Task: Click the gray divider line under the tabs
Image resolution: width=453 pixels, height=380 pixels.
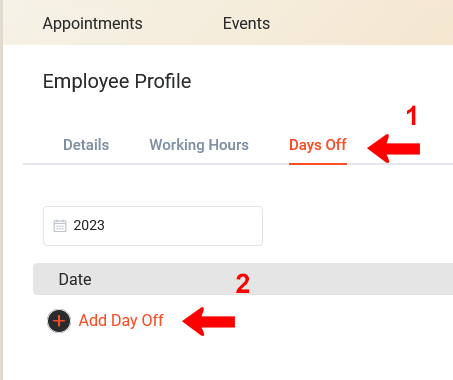Action: (238, 164)
